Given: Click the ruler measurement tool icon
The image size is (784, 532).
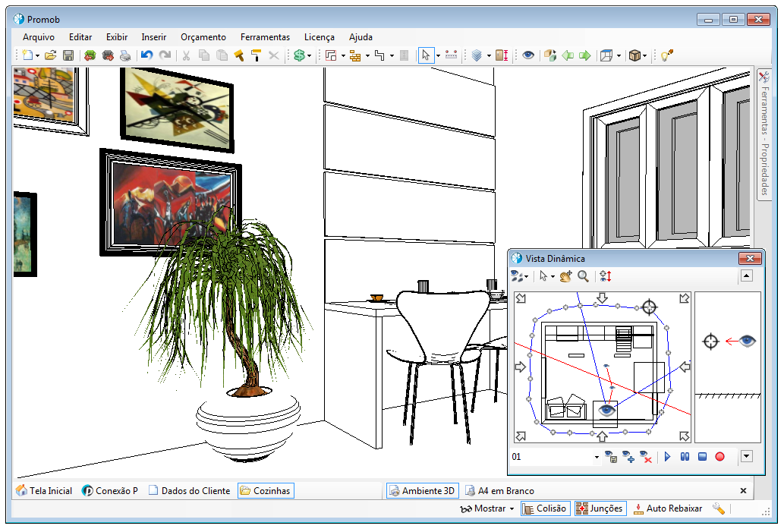Looking at the screenshot, I should tap(451, 55).
